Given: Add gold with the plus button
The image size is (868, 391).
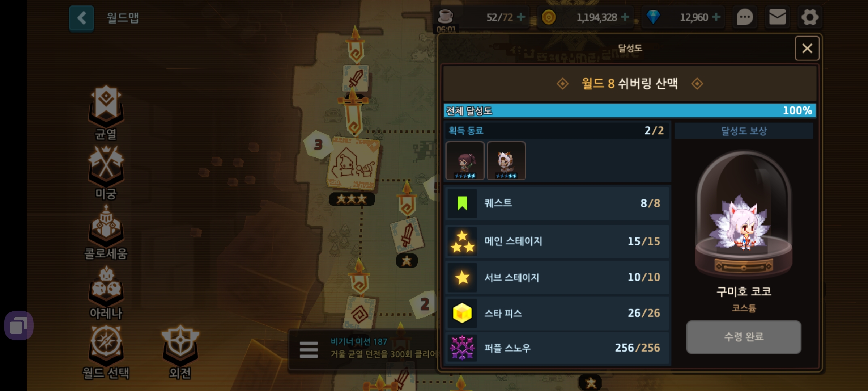Looking at the screenshot, I should coord(625,17).
